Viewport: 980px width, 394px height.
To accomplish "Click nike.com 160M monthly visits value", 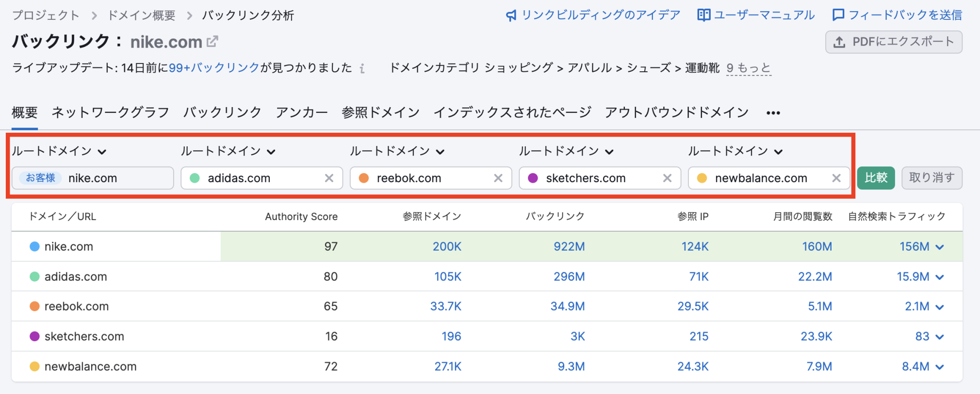I will [817, 247].
